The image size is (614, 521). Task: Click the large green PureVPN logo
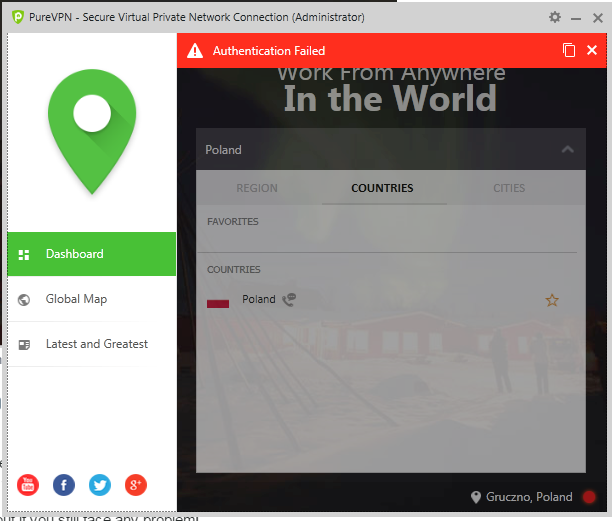[92, 132]
